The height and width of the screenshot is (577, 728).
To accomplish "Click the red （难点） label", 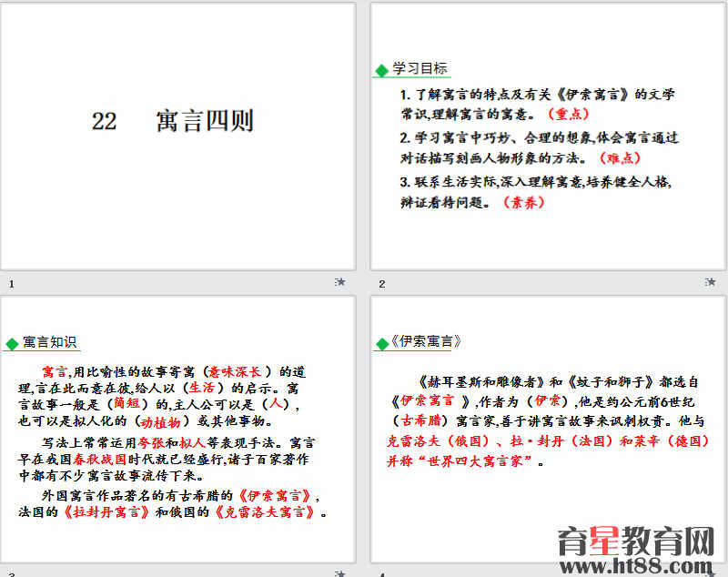I will pos(620,157).
